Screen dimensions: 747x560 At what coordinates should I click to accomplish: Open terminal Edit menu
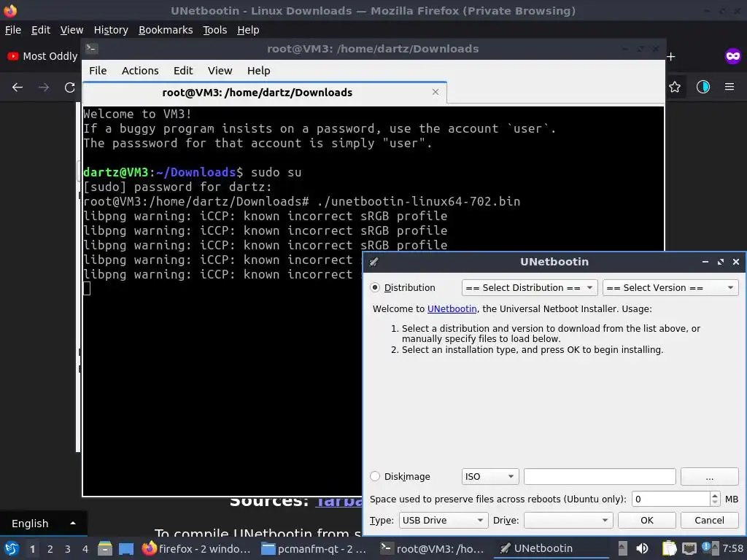(183, 71)
